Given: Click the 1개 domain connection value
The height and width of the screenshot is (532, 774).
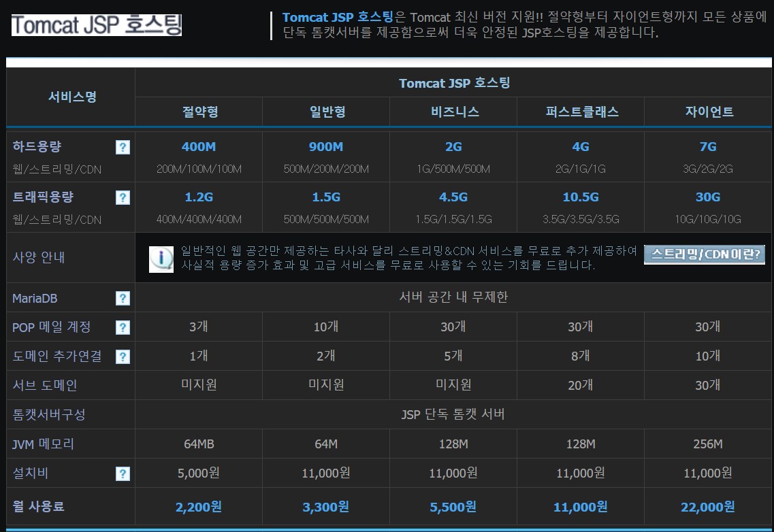Looking at the screenshot, I should click(x=199, y=355).
